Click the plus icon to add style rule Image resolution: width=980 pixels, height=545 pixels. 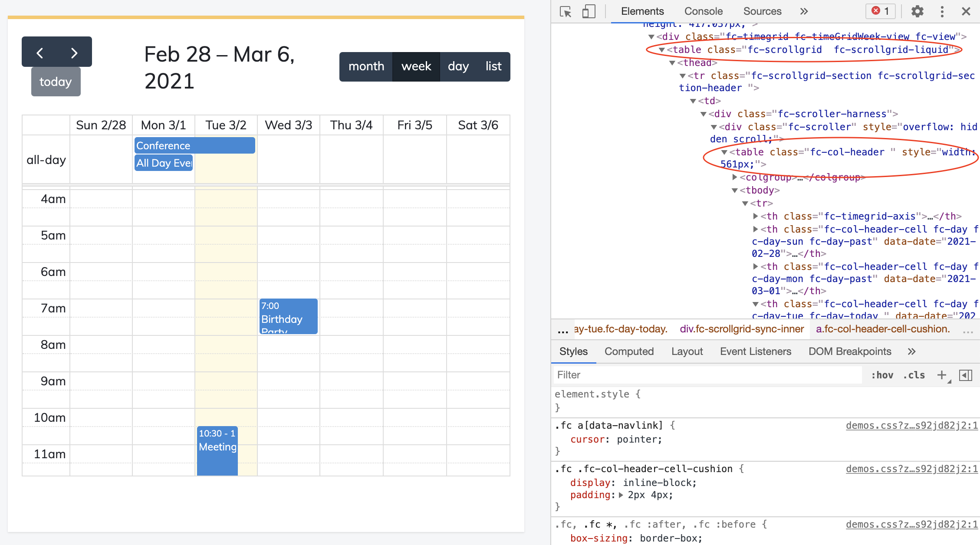[x=941, y=375]
